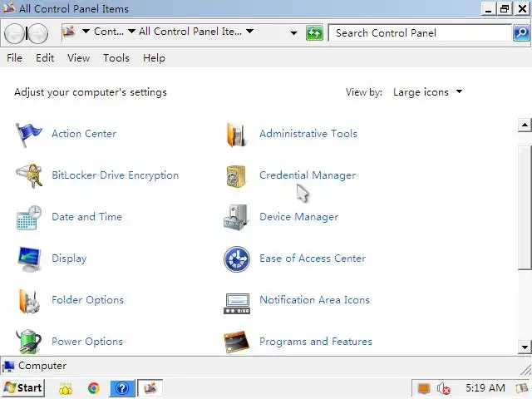Open the Ease of Access Center link

click(313, 259)
